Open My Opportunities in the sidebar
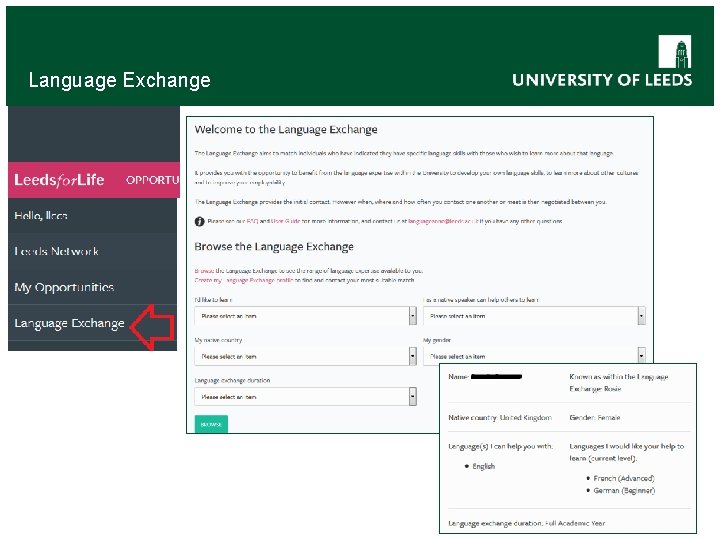Screen dimensions: 720x540 tap(64, 288)
